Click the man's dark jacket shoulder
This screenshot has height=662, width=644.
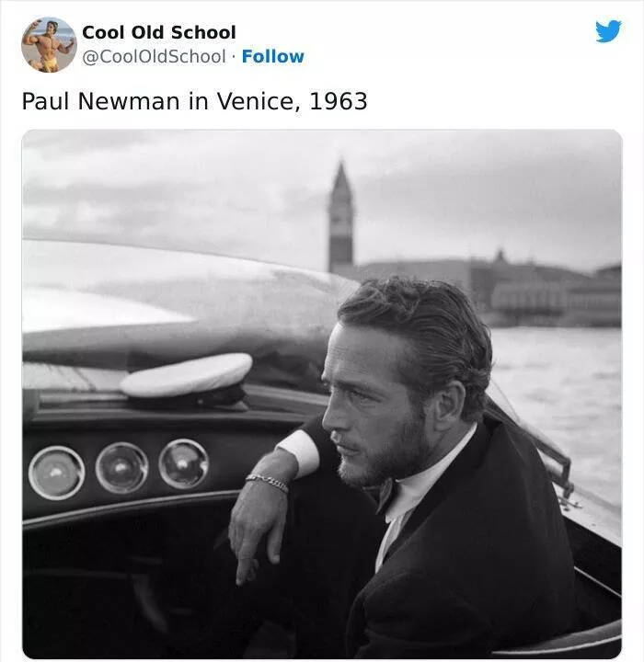click(x=515, y=487)
